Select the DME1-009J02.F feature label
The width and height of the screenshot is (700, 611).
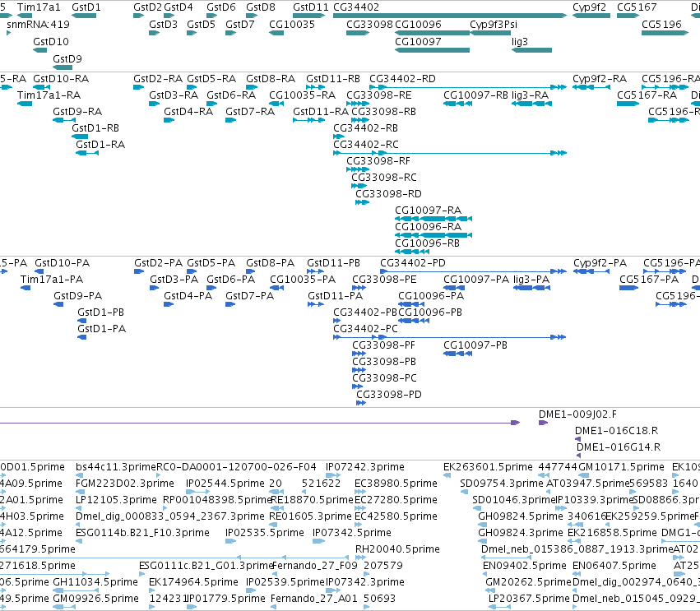[577, 414]
